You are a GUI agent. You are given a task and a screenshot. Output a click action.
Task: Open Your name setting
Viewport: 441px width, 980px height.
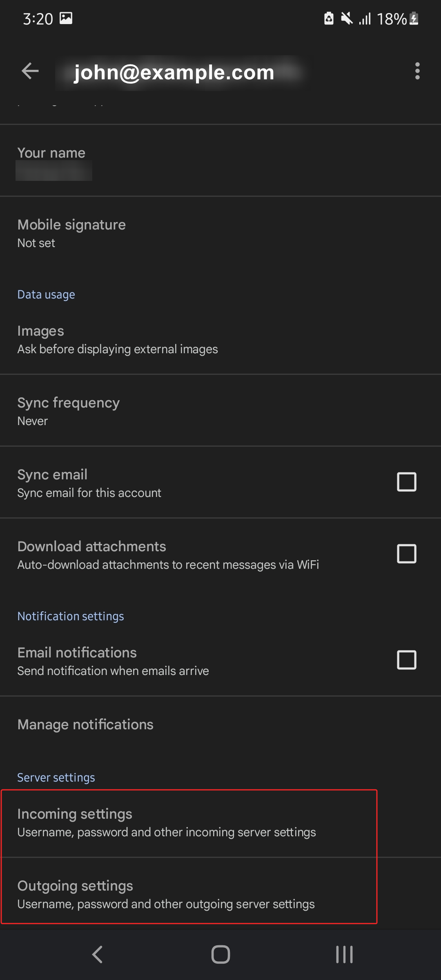point(220,161)
